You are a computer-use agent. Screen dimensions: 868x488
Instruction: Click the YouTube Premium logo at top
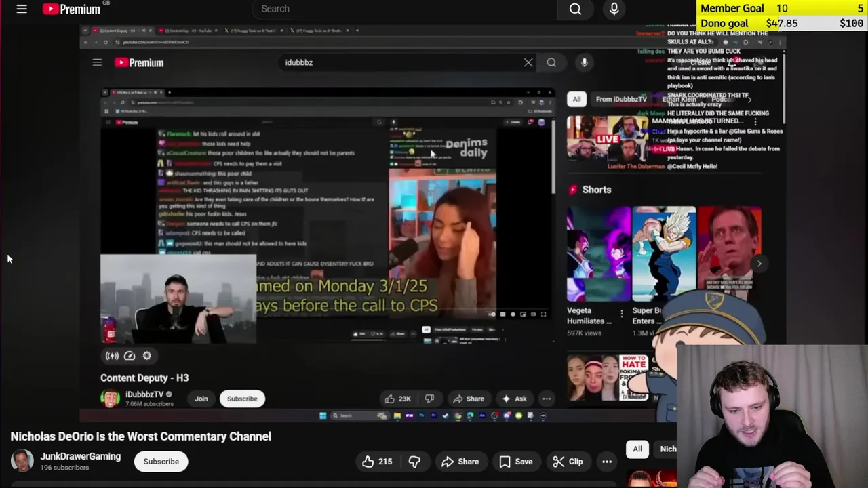71,9
